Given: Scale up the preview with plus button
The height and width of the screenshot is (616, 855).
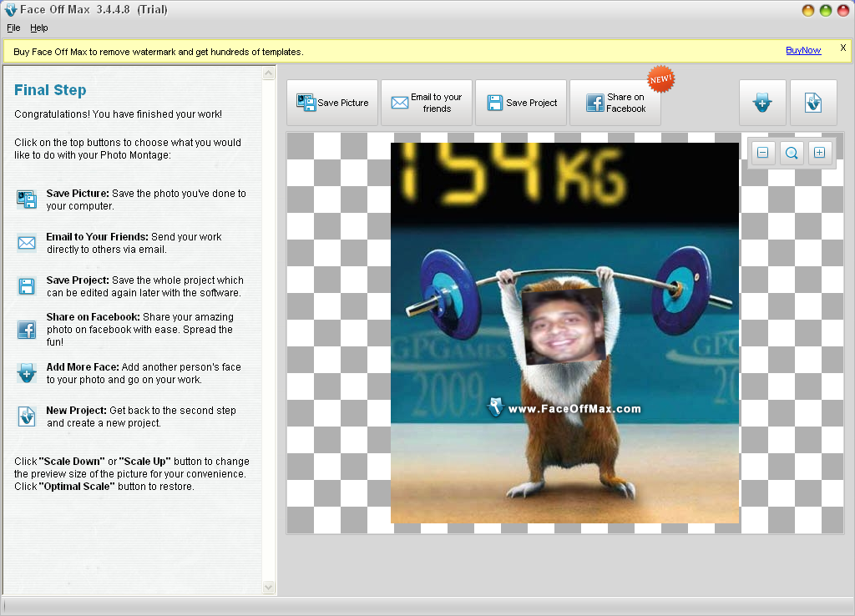Looking at the screenshot, I should tap(819, 152).
